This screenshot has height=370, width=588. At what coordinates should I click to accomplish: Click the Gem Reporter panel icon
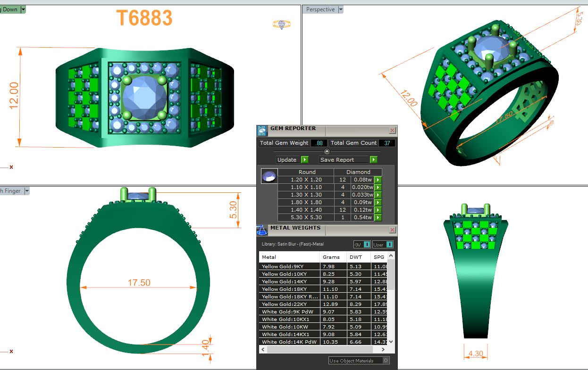click(x=262, y=131)
